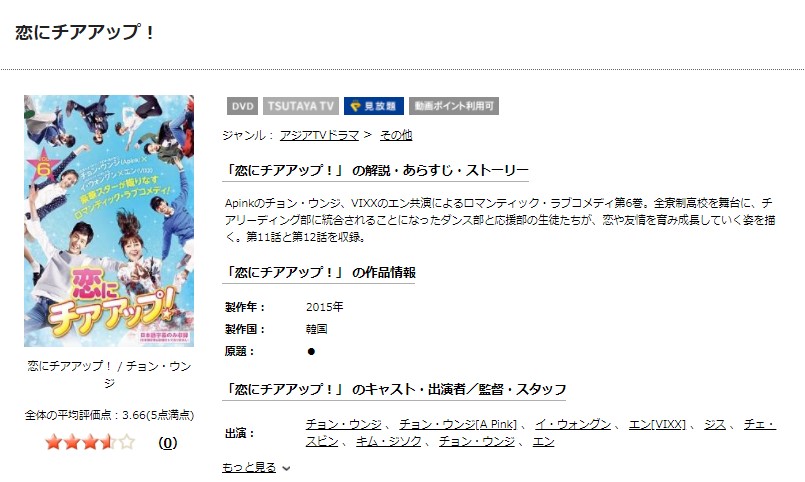The image size is (805, 482).
Task: Open the イ・ウォングン cast link
Action: tap(573, 424)
